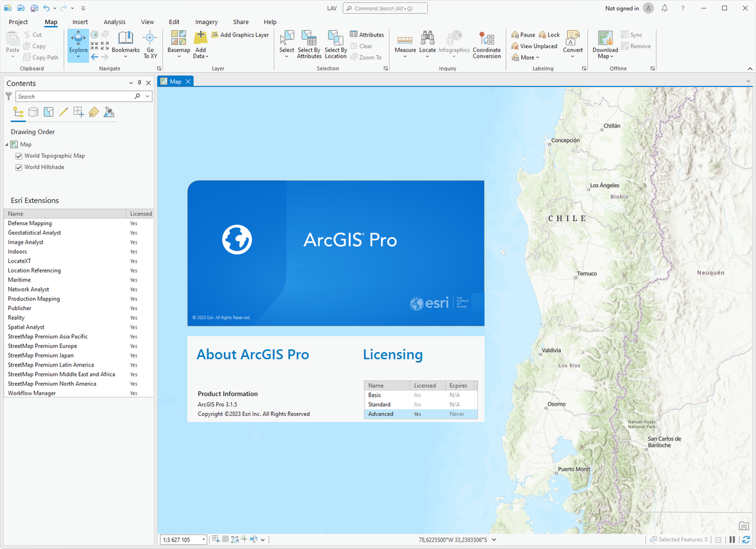Save the project using quick access icon
The image size is (756, 549).
pyautogui.click(x=34, y=8)
